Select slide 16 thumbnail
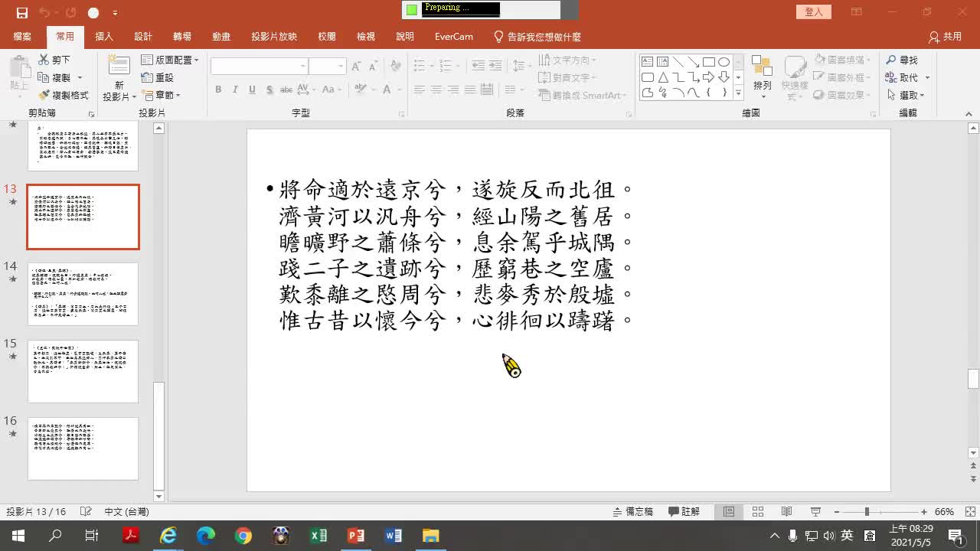The height and width of the screenshot is (551, 980). point(83,448)
